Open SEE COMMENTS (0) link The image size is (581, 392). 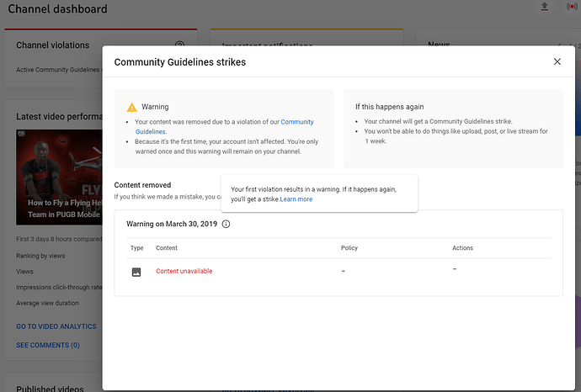[x=48, y=345]
